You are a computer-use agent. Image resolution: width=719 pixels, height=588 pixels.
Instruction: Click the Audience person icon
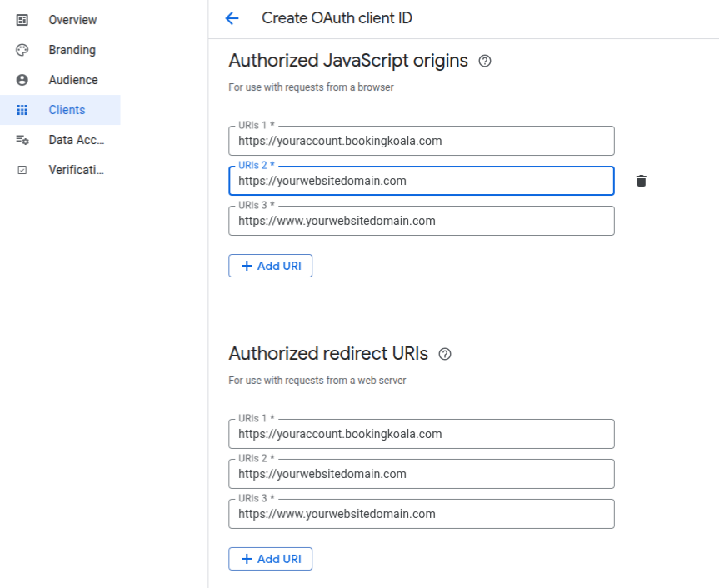tap(22, 80)
